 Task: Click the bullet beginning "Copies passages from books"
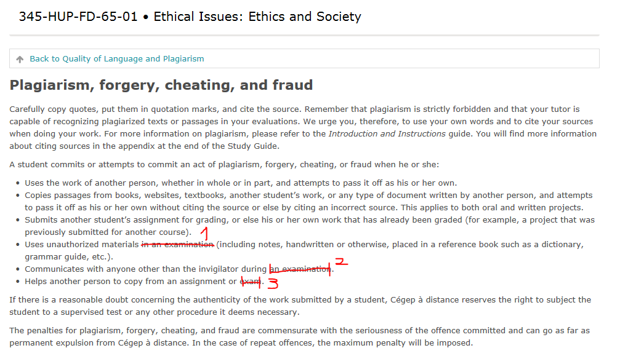pyautogui.click(x=308, y=196)
